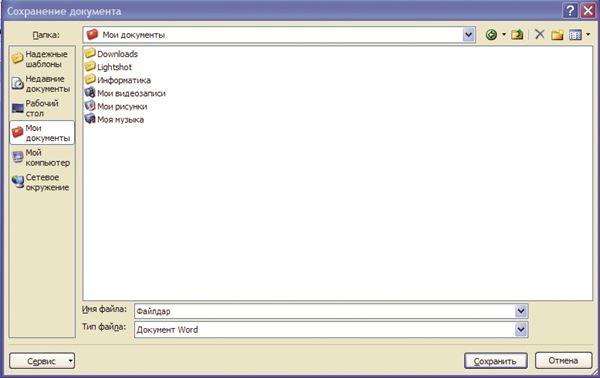Open the Back button history dropdown arrow
The width and height of the screenshot is (600, 378).
coord(504,35)
